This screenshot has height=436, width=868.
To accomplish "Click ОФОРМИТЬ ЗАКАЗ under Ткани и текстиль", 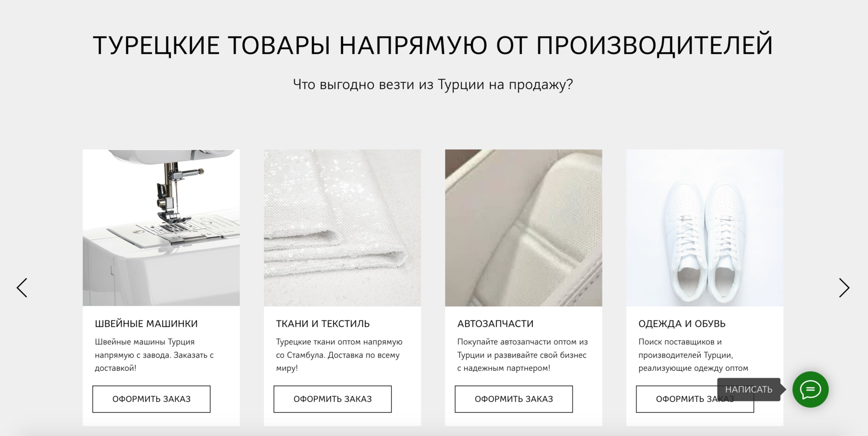I will coord(333,399).
